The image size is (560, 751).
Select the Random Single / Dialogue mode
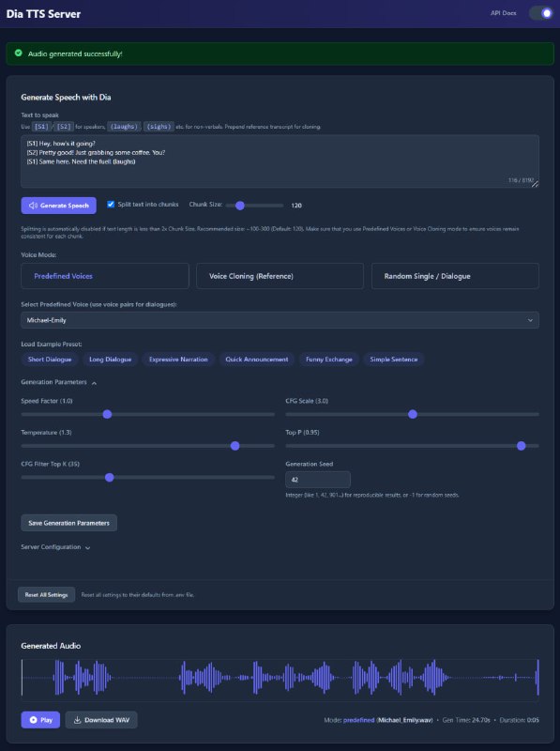point(454,275)
